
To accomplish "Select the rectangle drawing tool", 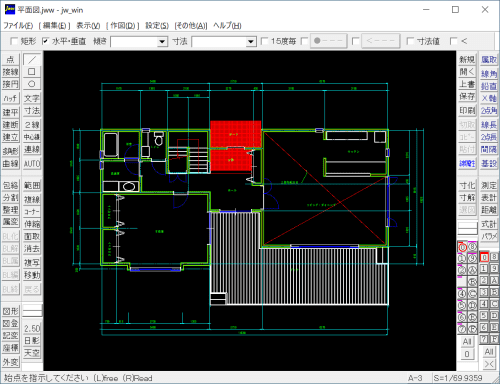I will (x=32, y=72).
